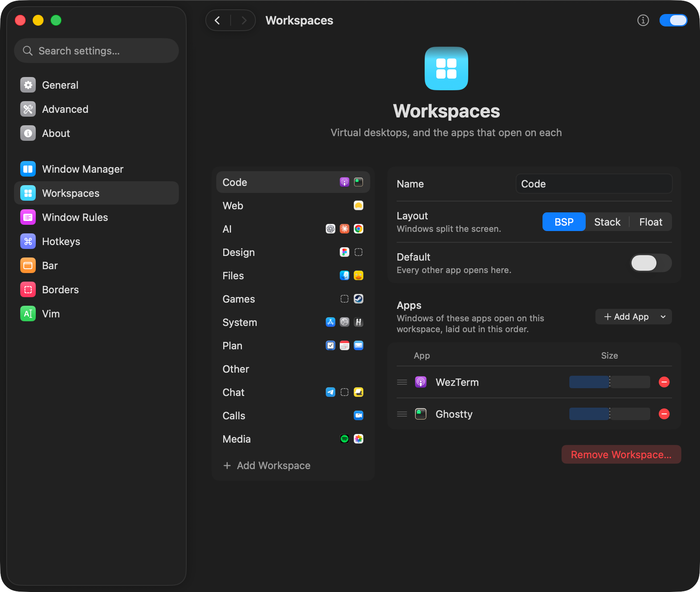
Task: Click the Search settings field
Action: pyautogui.click(x=96, y=51)
